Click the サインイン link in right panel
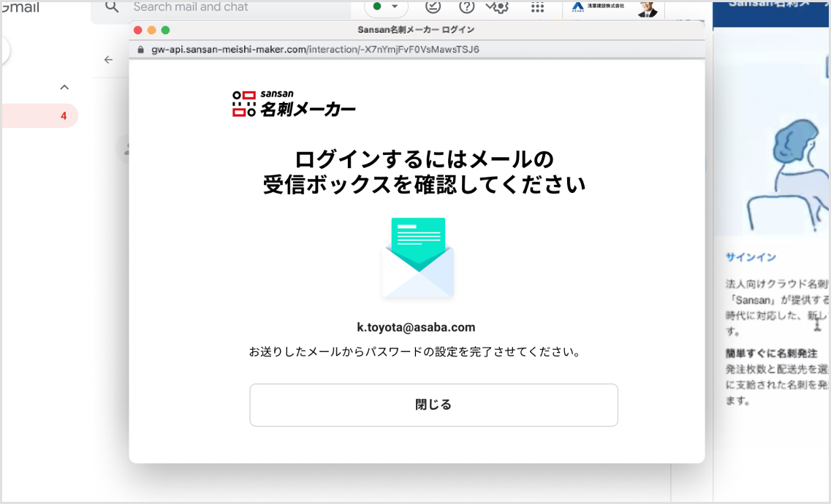Image resolution: width=831 pixels, height=504 pixels. click(x=751, y=257)
